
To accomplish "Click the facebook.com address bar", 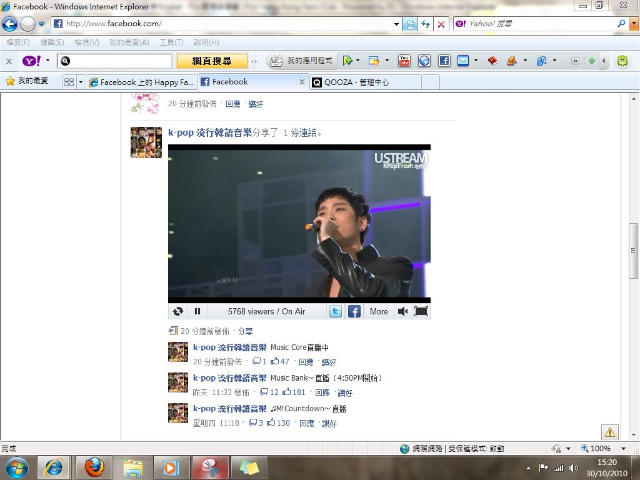I will (224, 24).
